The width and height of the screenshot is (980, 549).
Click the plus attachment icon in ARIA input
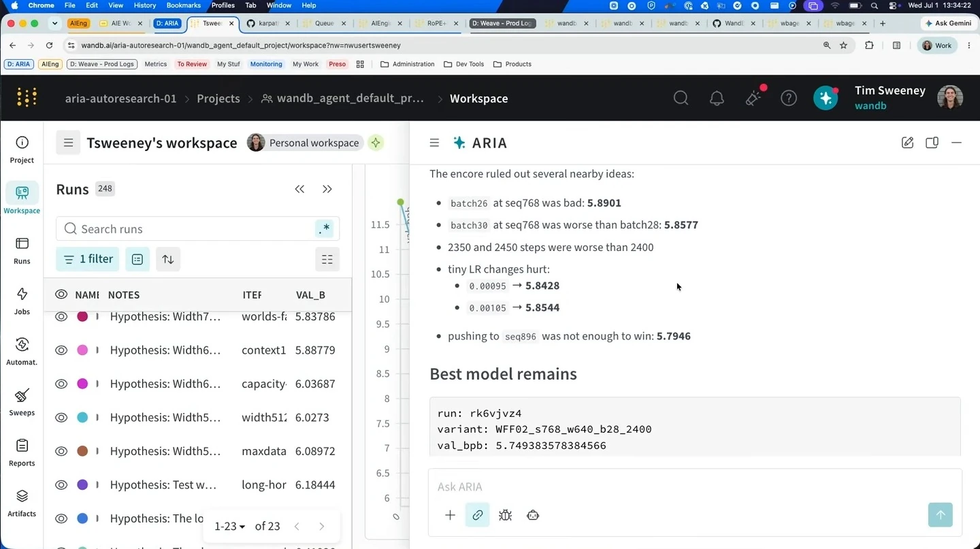pos(450,515)
